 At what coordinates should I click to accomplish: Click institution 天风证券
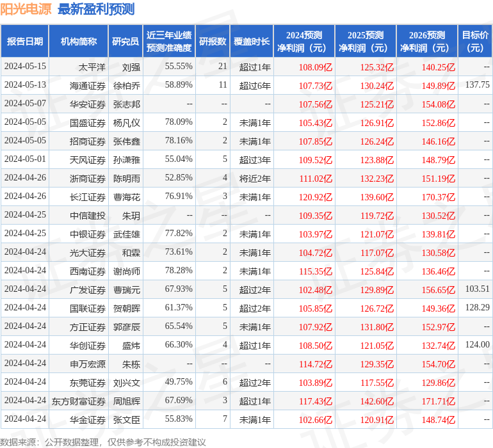click(x=88, y=160)
